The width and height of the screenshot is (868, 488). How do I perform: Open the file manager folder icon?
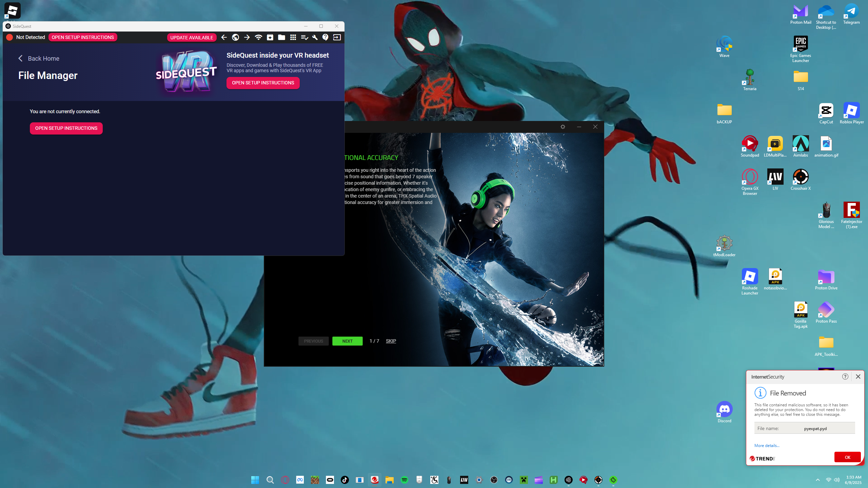pyautogui.click(x=281, y=37)
